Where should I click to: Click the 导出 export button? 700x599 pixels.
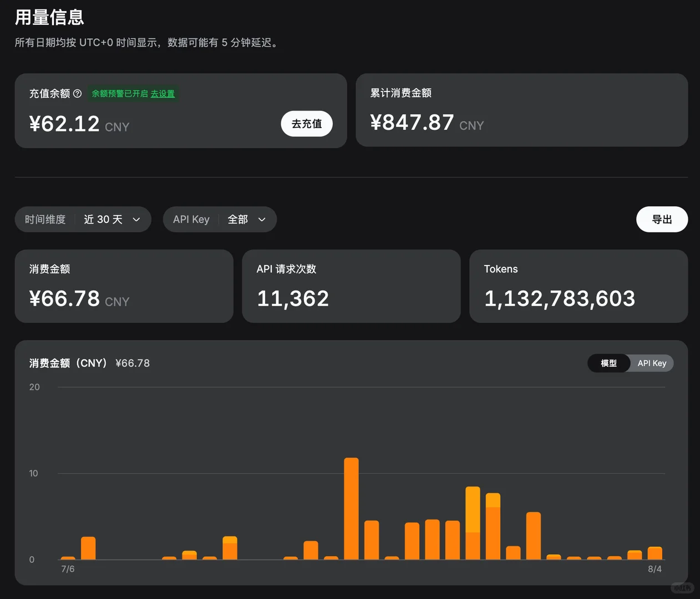point(662,220)
